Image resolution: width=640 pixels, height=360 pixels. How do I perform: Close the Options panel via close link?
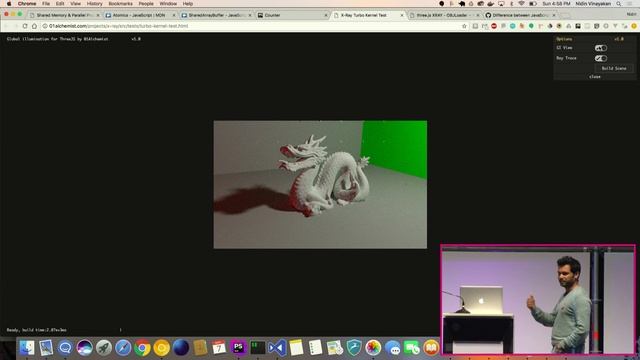595,77
